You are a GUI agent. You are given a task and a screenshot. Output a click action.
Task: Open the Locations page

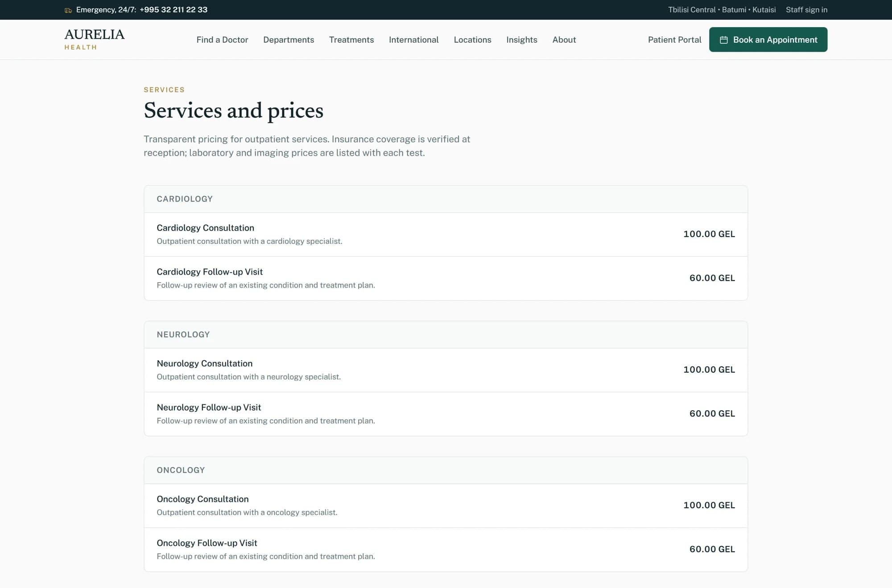click(472, 40)
